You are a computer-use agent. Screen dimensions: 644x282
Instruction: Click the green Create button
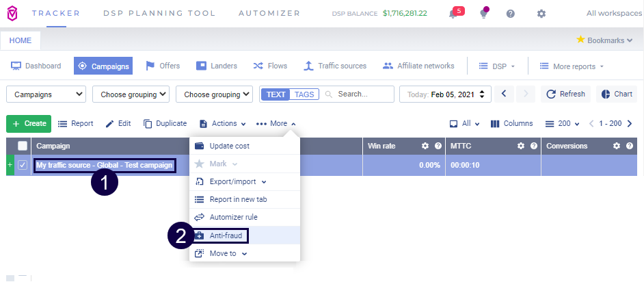pos(29,123)
